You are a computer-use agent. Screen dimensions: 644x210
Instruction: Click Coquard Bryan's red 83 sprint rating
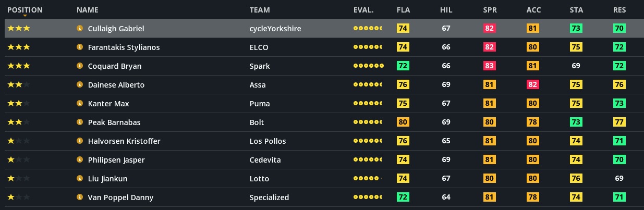point(489,66)
